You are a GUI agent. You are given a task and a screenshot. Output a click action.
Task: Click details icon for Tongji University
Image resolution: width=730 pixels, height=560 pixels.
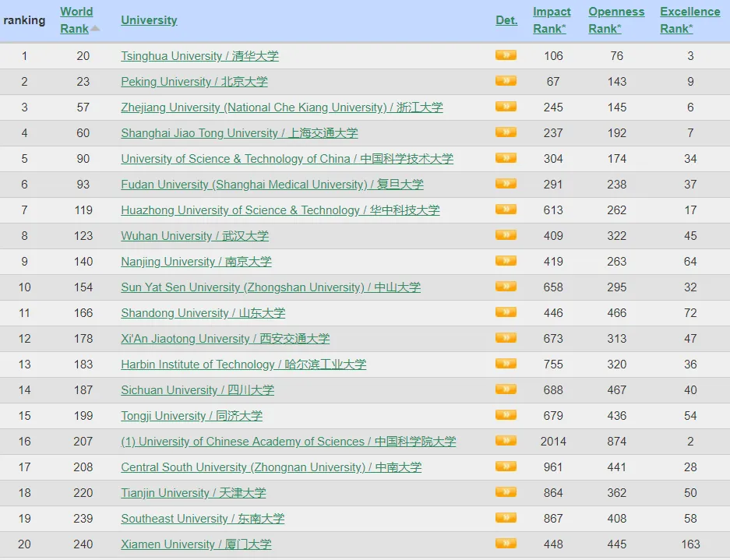click(506, 415)
